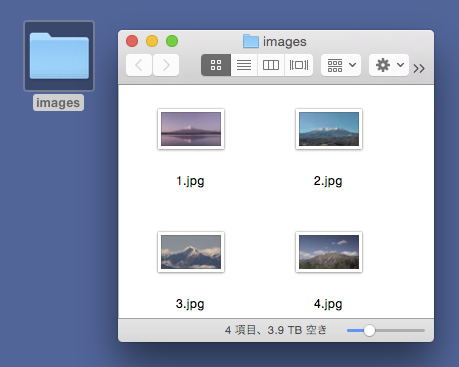
Task: Click the 2.jpg file name
Action: 328,181
